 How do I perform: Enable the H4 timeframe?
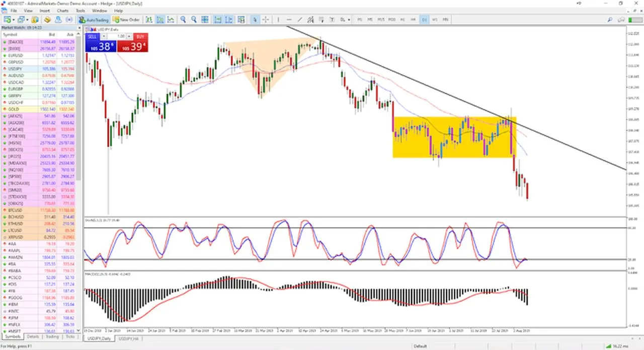click(414, 20)
